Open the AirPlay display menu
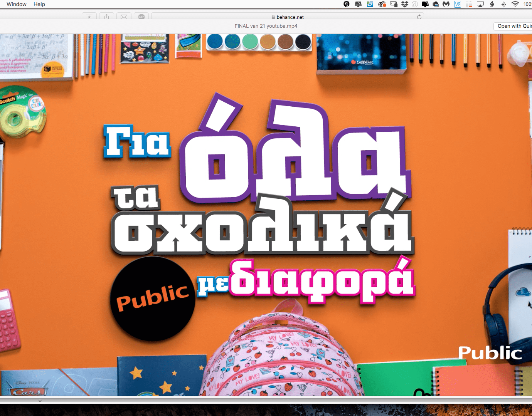The width and height of the screenshot is (532, 416). pyautogui.click(x=480, y=4)
